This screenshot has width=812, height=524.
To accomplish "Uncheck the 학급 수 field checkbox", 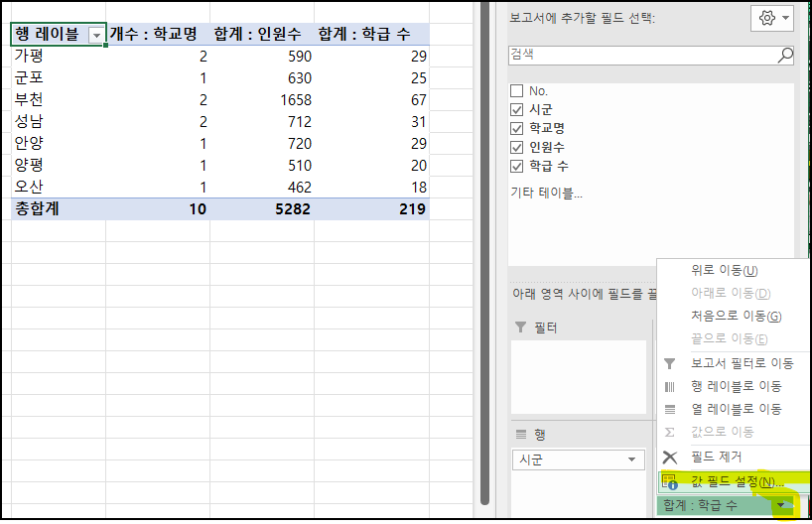I will point(516,166).
